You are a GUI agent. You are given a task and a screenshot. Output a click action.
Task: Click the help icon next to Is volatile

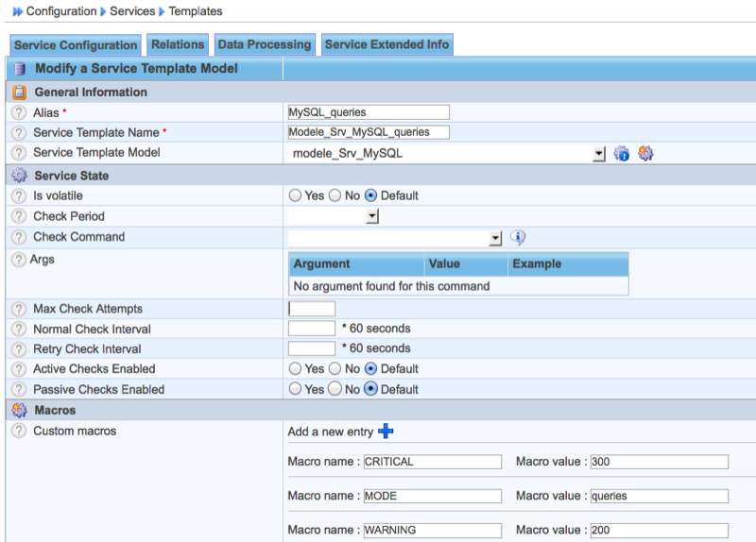click(x=18, y=195)
